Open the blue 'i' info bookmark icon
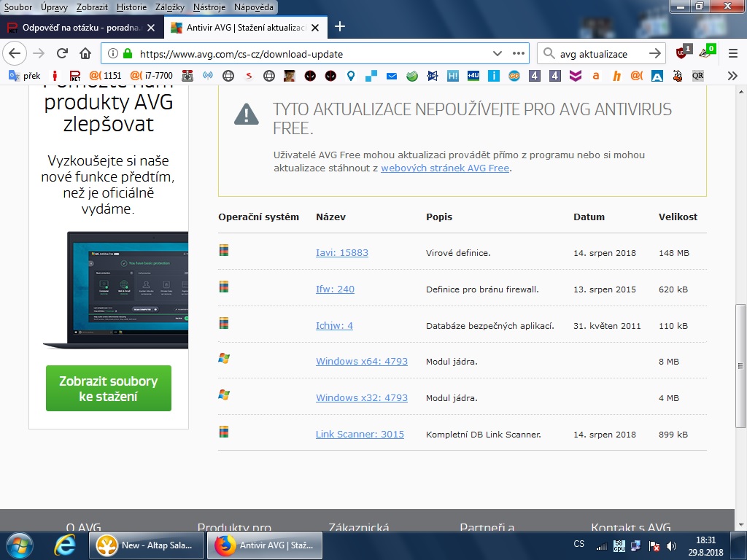 click(494, 76)
